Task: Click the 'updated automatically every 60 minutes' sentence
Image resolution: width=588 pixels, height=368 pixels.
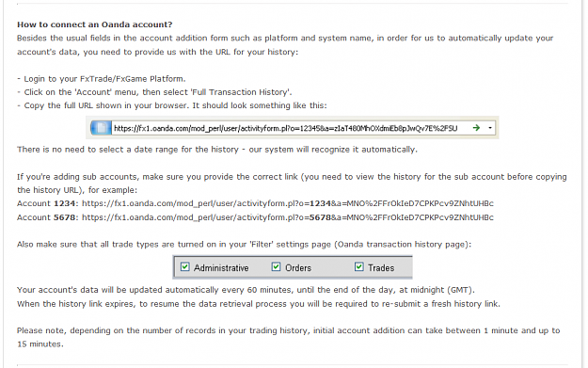Action: point(246,290)
